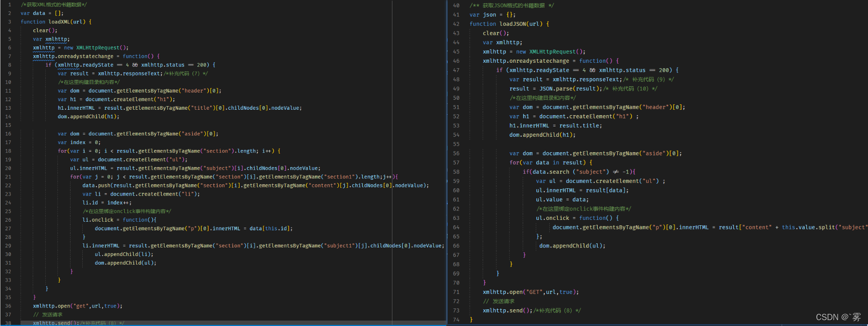Click 'var li = document.createElement("li");' line

[x=141, y=194]
